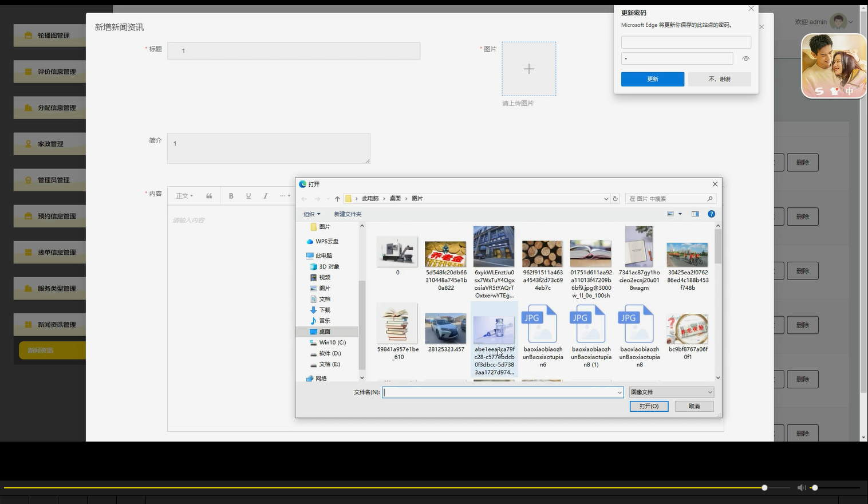Click 不, 谢谢 in password prompt
The height and width of the screenshot is (504, 868).
[x=719, y=79]
